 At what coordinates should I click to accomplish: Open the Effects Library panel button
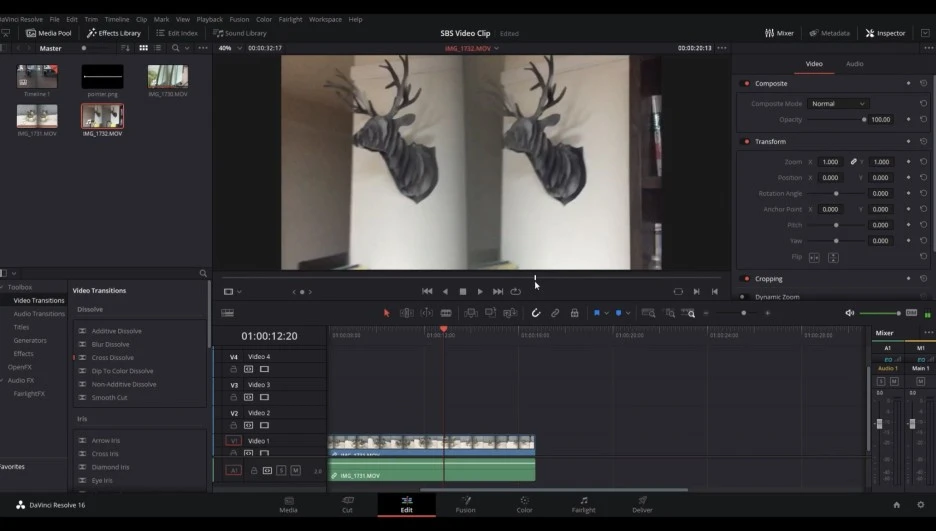coord(114,33)
